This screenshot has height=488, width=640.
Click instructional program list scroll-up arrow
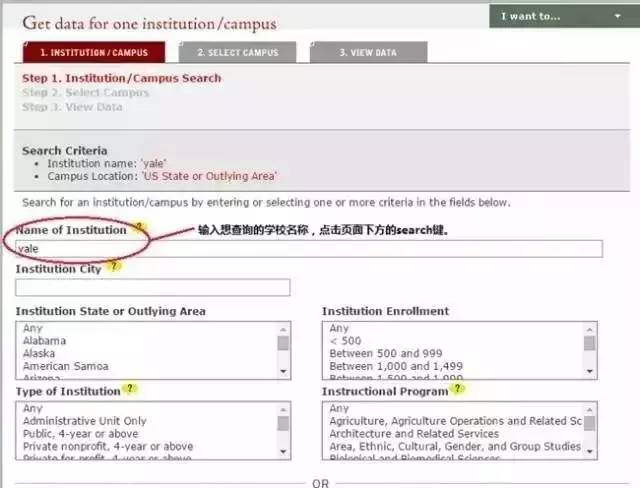click(589, 410)
